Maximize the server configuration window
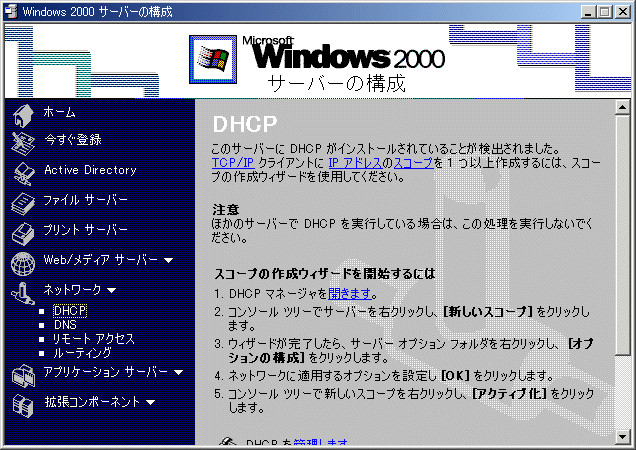The image size is (636, 450). [x=604, y=12]
